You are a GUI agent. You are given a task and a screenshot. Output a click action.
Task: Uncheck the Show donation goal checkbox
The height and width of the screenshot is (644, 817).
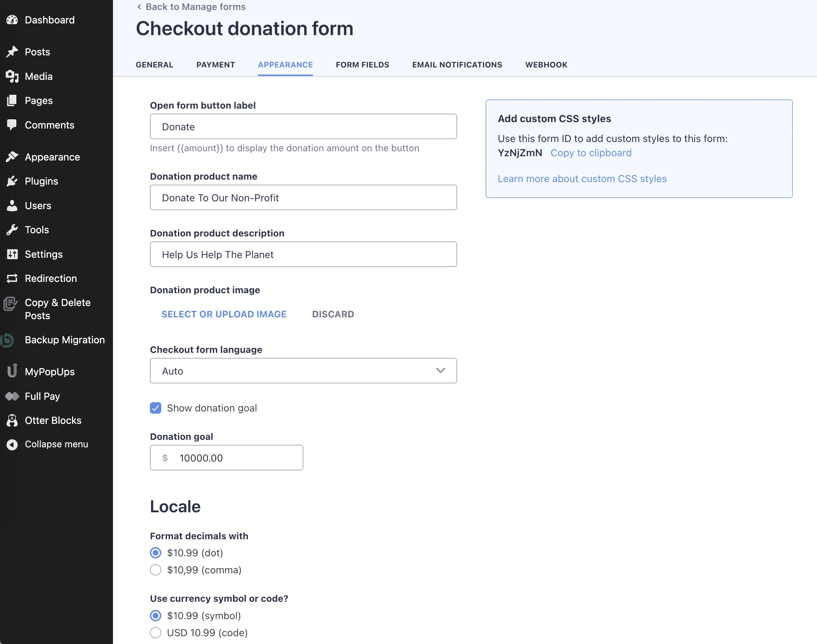[x=155, y=408]
